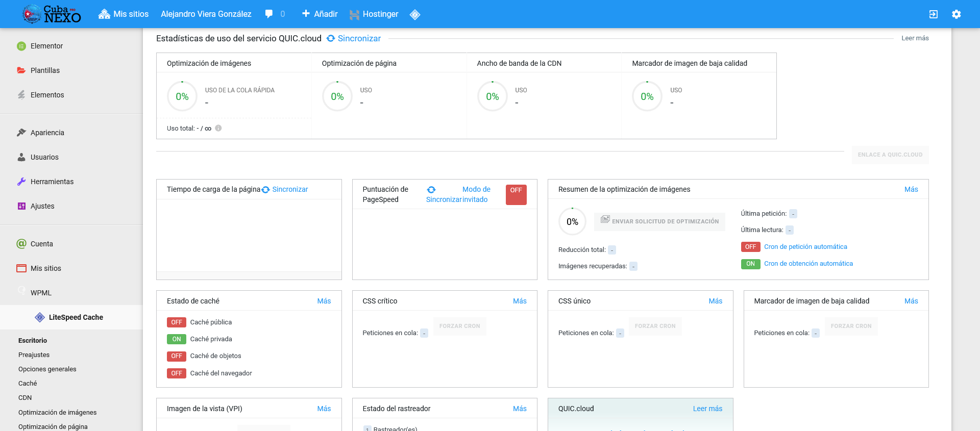Click the Ajustes sliders icon
Image resolution: width=980 pixels, height=431 pixels.
point(21,206)
